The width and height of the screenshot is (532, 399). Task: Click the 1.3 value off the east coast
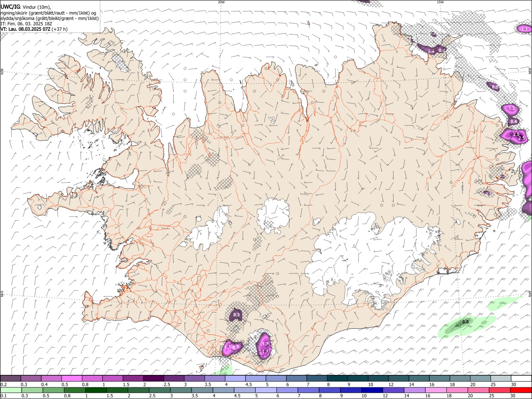512,108
